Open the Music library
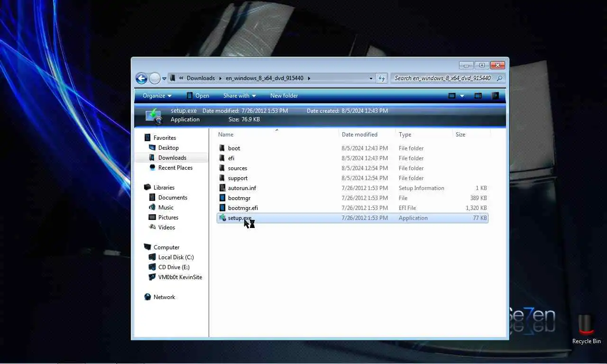Screen dimensions: 607x364 pyautogui.click(x=166, y=208)
